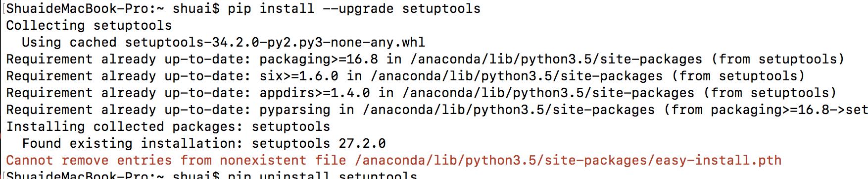Click the 'Installing collected packages: setuptools' line

(x=168, y=127)
